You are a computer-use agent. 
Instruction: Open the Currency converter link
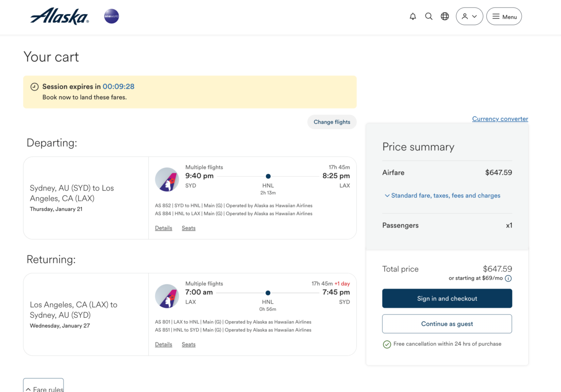coord(500,119)
